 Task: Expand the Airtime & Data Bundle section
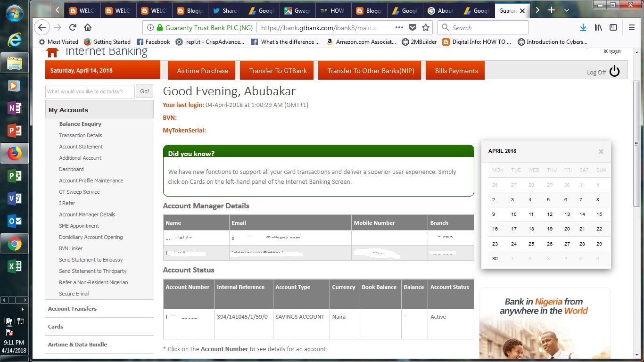pyautogui.click(x=77, y=345)
